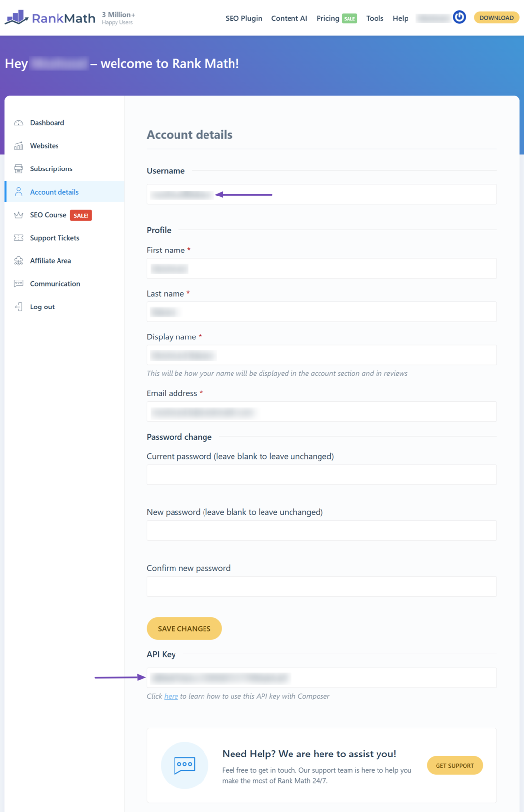
Task: Click the RankMath logo icon
Action: 16,17
